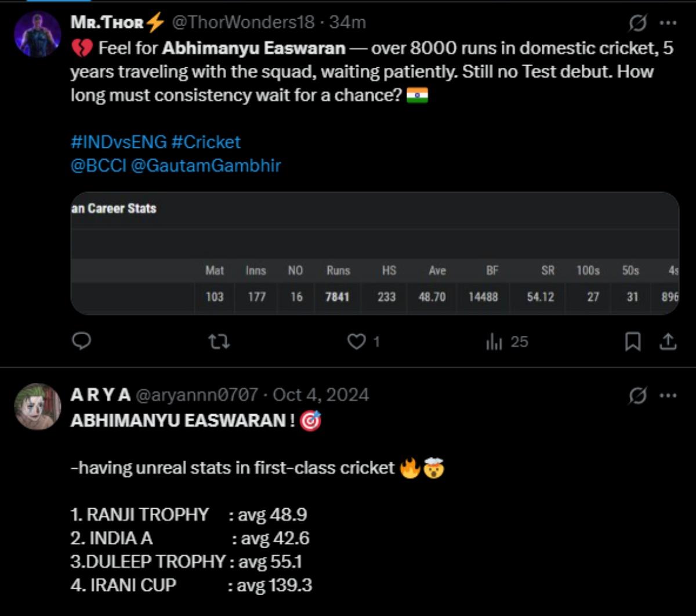
Task: Share Mr.Thor's tweet
Action: click(667, 342)
